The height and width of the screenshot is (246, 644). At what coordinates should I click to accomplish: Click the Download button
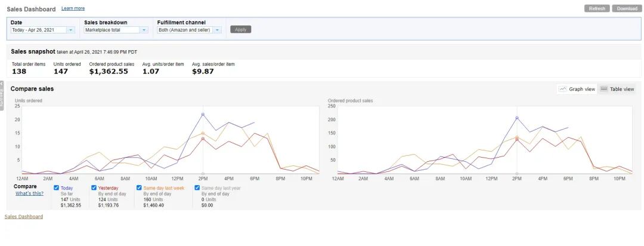click(x=627, y=8)
